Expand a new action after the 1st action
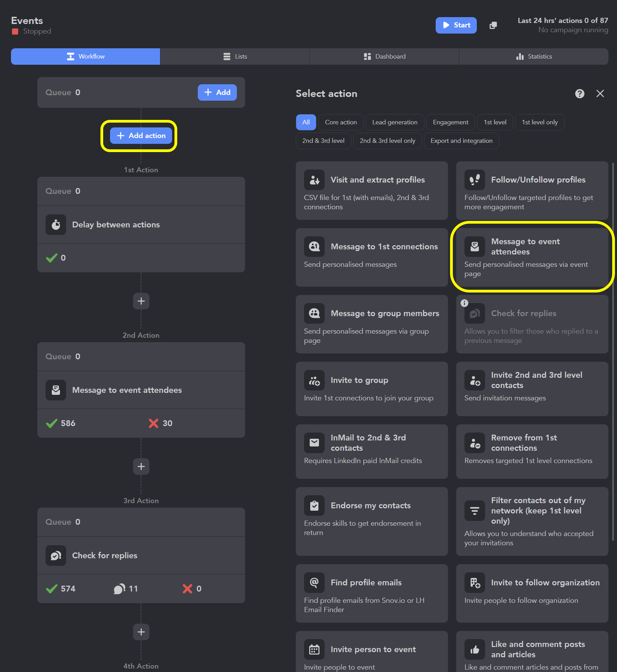The height and width of the screenshot is (672, 617). tap(141, 301)
